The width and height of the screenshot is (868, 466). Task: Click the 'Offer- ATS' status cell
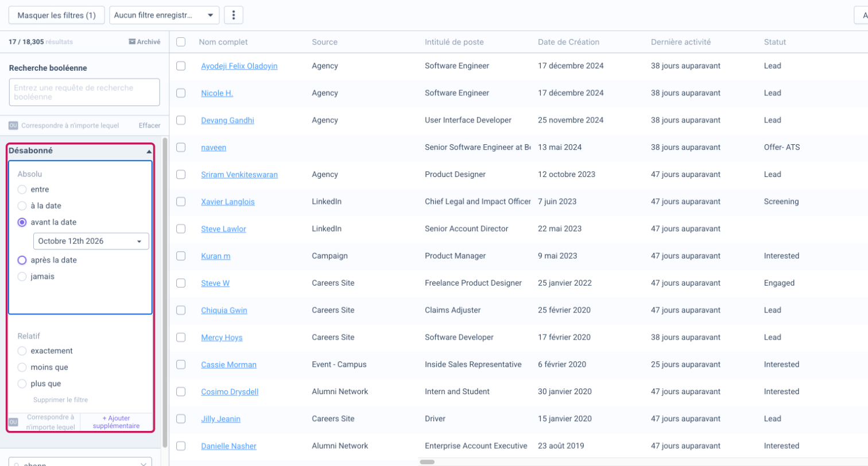[x=781, y=148]
